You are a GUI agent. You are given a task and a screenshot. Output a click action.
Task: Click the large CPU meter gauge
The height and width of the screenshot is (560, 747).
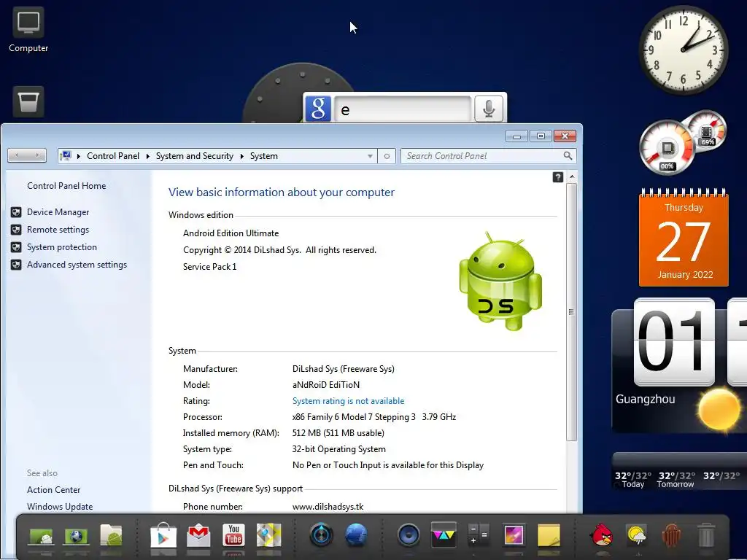pos(667,147)
